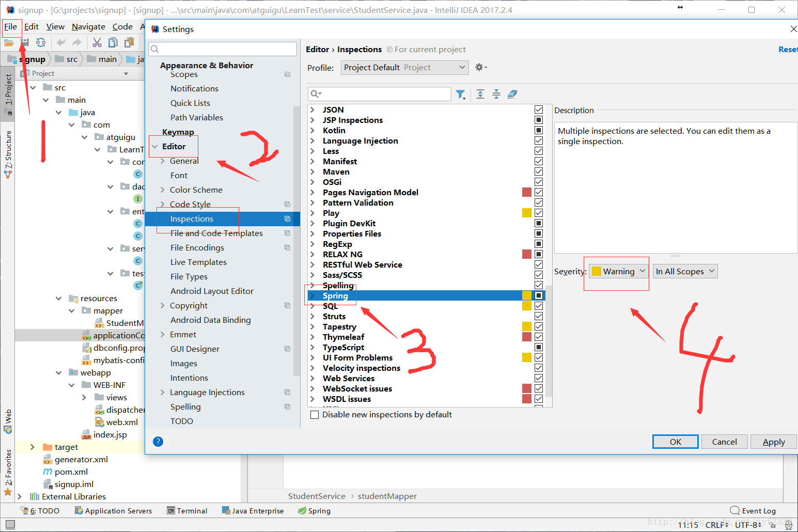This screenshot has height=532, width=798.
Task: Toggle the Kotlin inspections checkbox
Action: [539, 130]
